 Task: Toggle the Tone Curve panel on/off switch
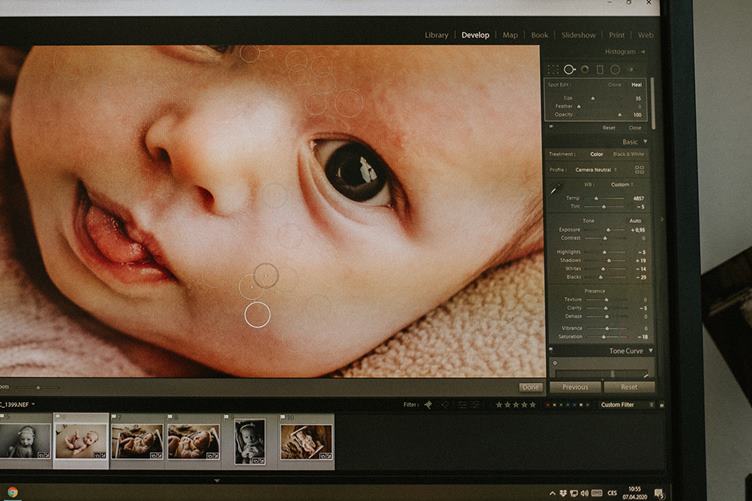pyautogui.click(x=551, y=350)
